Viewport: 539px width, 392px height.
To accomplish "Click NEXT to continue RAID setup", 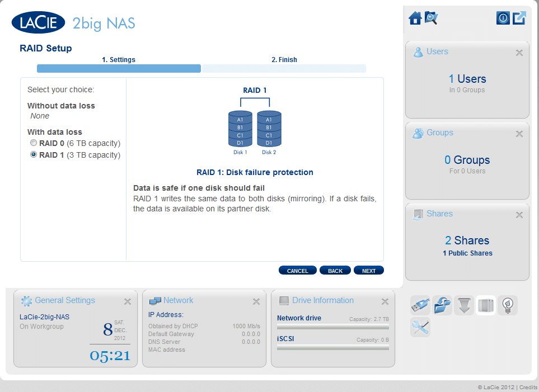I will tap(369, 271).
